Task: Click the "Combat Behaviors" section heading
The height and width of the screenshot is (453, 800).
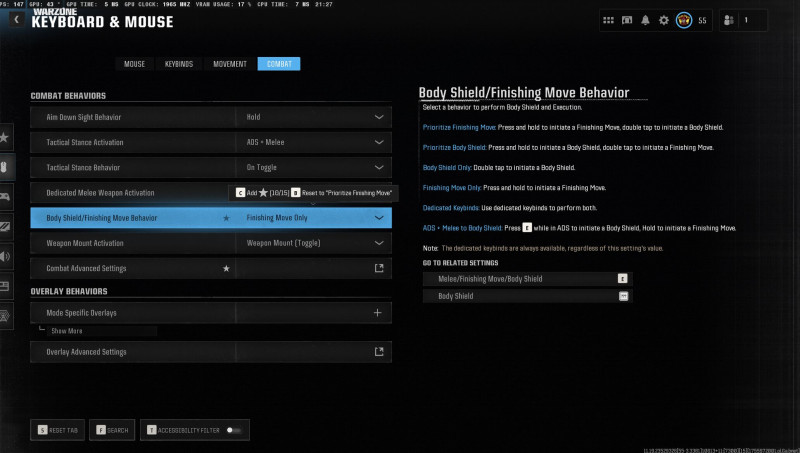Action: tap(68, 96)
